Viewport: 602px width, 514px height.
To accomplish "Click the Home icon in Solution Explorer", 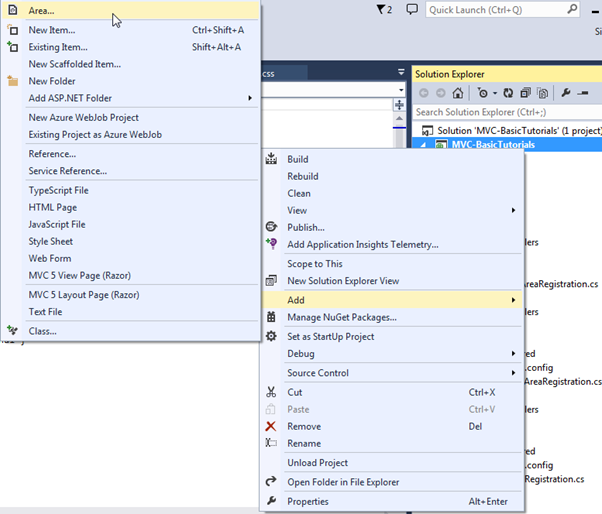I will (x=458, y=93).
